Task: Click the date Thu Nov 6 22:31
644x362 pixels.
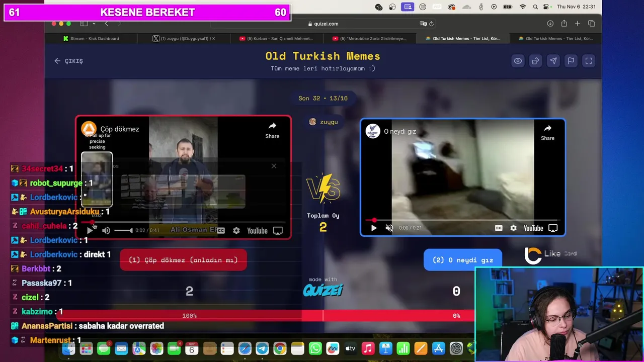Action: tap(577, 7)
